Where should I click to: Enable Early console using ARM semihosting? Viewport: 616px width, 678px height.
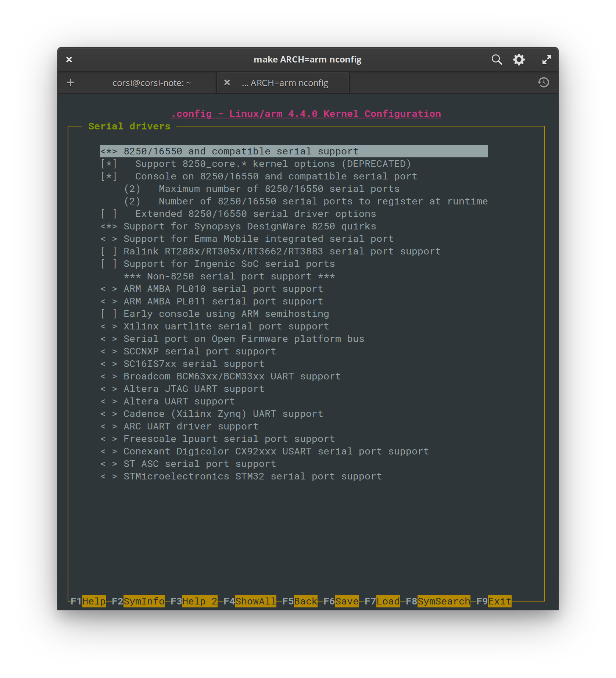pos(109,314)
